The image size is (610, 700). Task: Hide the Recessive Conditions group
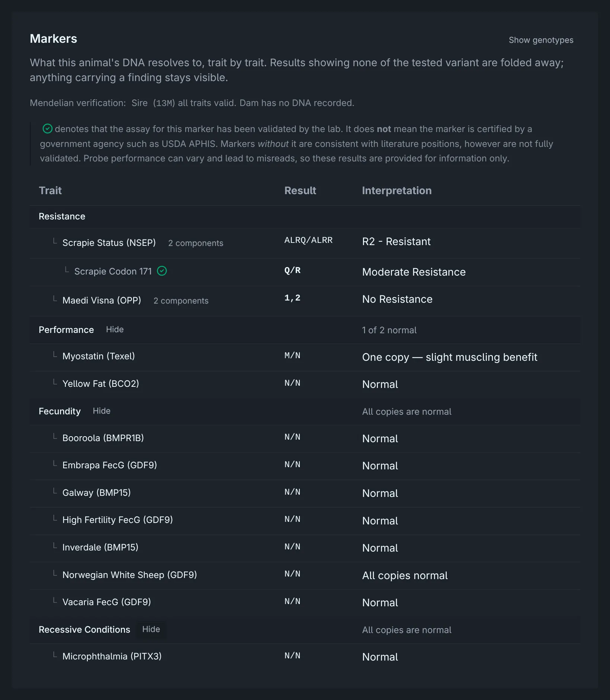click(x=151, y=629)
